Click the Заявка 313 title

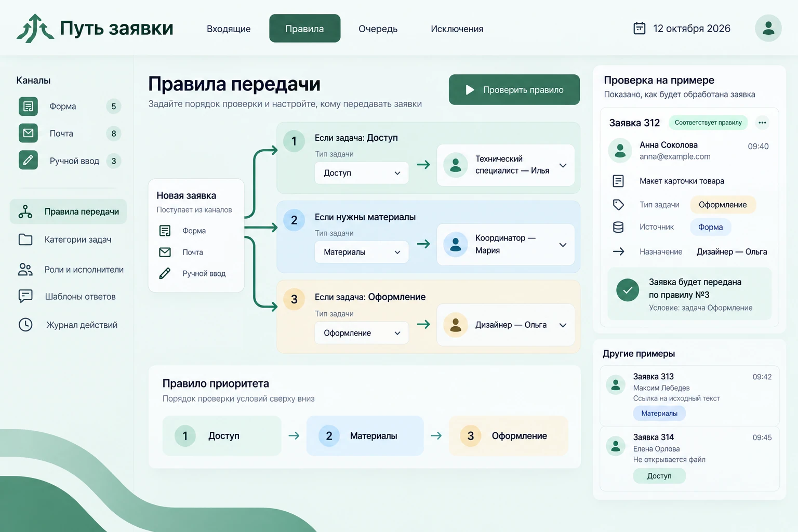click(653, 377)
